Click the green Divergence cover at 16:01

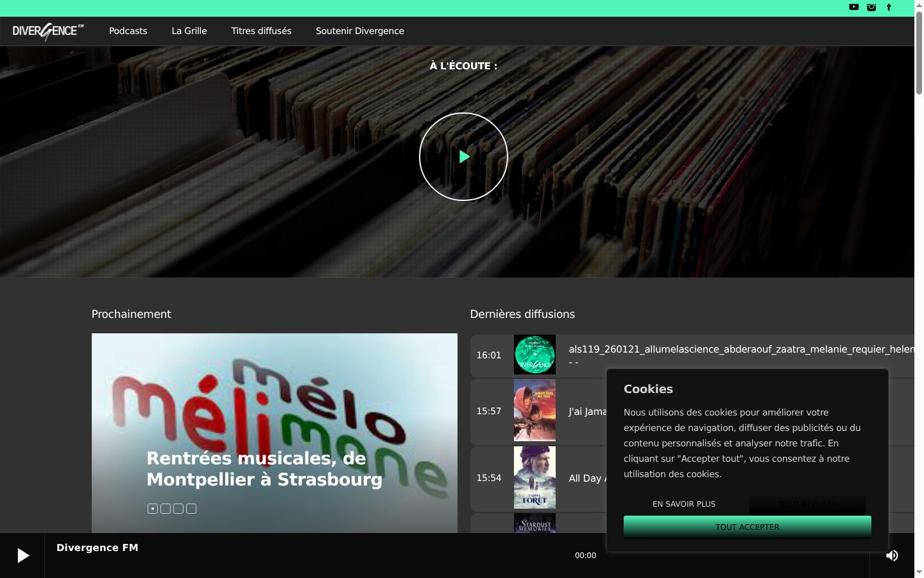[x=535, y=355]
